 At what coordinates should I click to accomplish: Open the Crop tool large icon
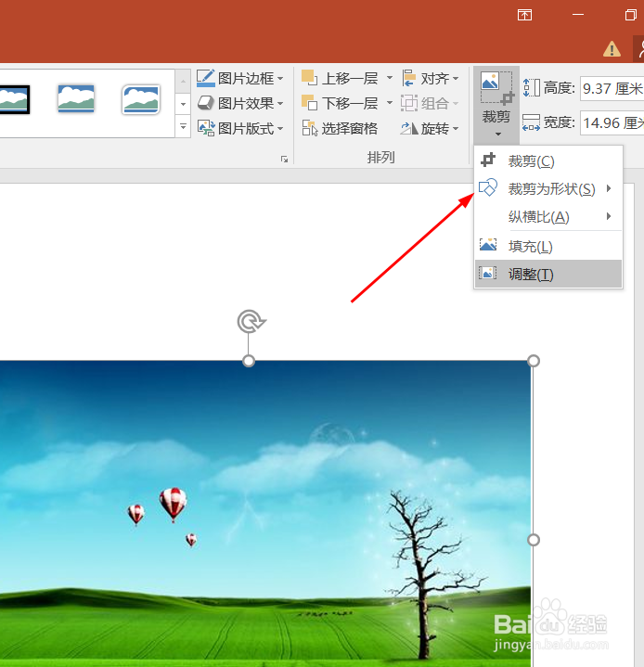coord(496,87)
